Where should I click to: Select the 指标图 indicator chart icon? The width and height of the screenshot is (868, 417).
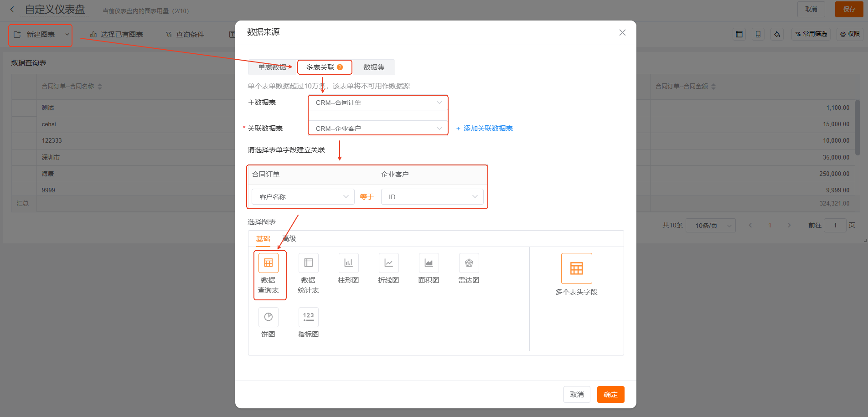tap(308, 317)
